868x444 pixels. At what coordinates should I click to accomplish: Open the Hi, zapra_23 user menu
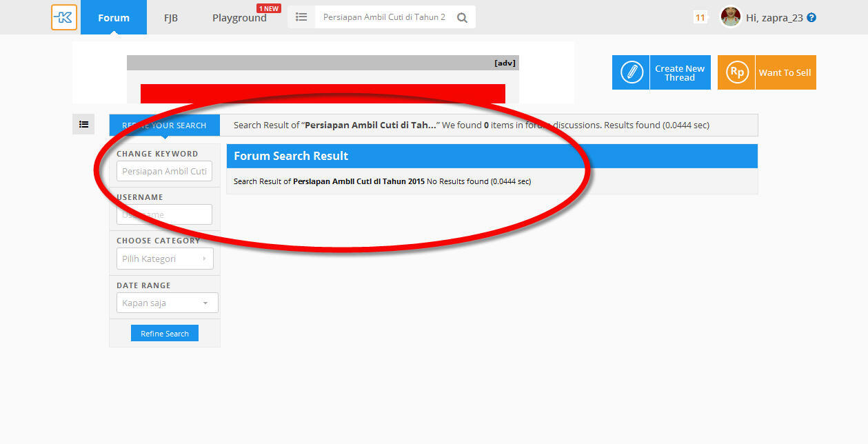click(774, 18)
